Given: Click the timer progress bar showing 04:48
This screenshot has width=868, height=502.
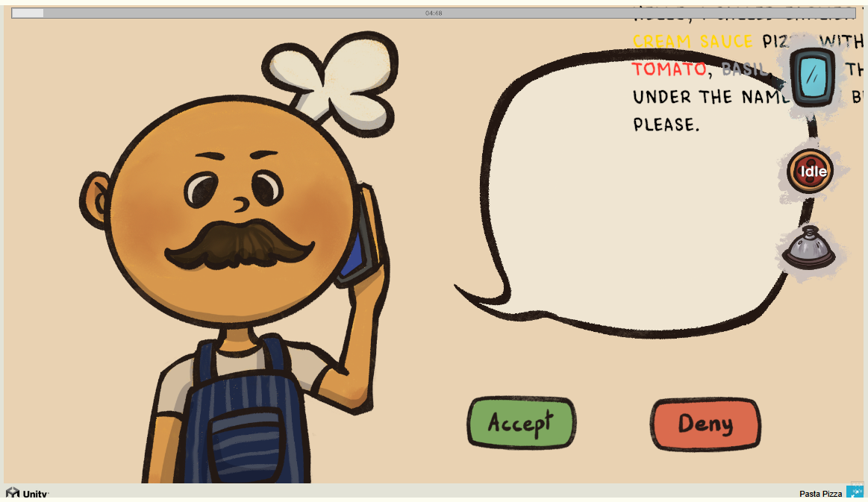Looking at the screenshot, I should click(x=434, y=13).
